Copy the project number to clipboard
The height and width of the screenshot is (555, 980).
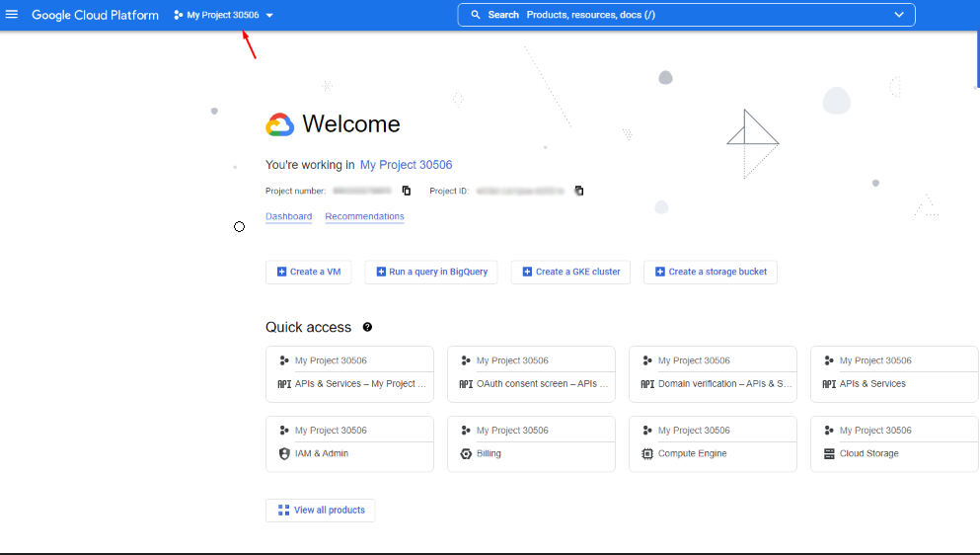(x=406, y=191)
